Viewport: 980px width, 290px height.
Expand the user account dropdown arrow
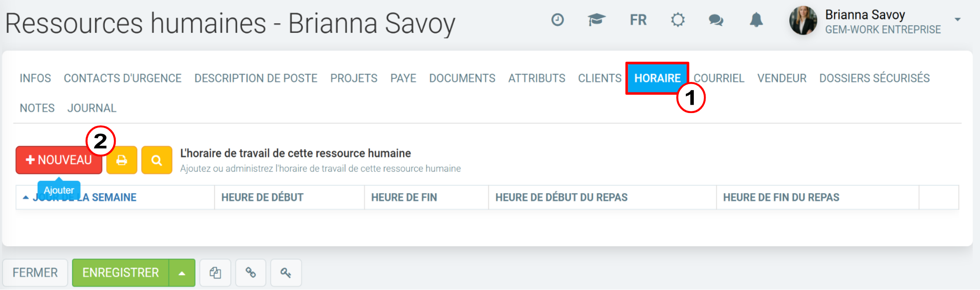pyautogui.click(x=958, y=19)
